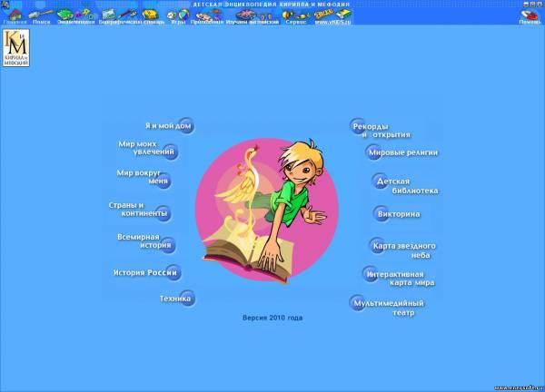Start the Викторина quiz
The image size is (545, 392).
(x=397, y=214)
